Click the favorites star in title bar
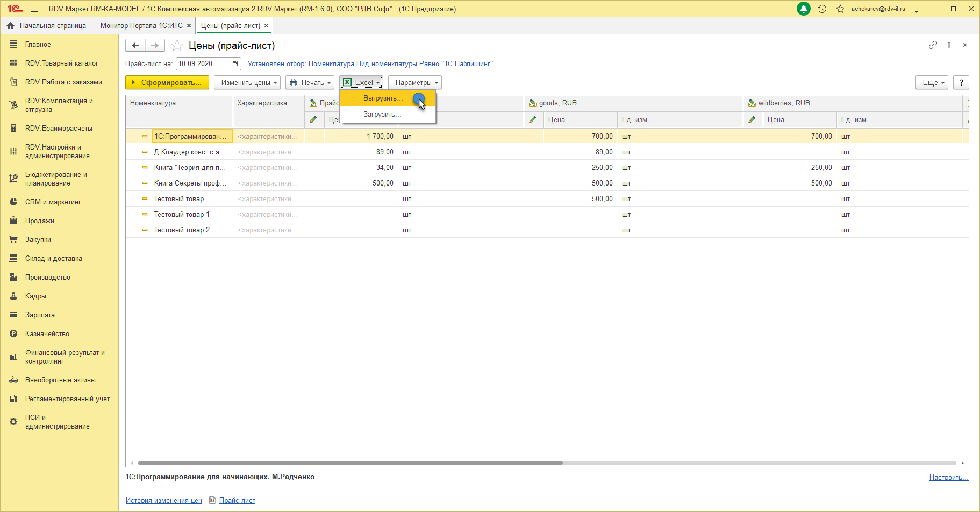 pyautogui.click(x=840, y=9)
